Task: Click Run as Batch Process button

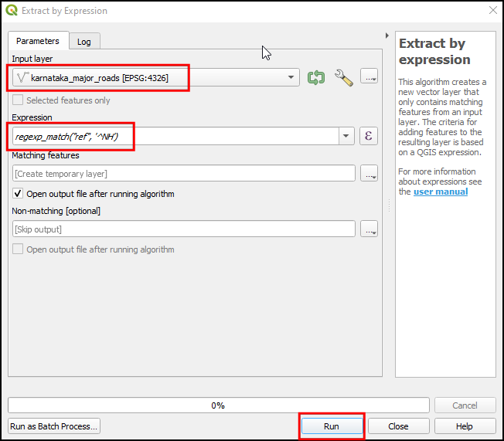Action: pyautogui.click(x=54, y=426)
